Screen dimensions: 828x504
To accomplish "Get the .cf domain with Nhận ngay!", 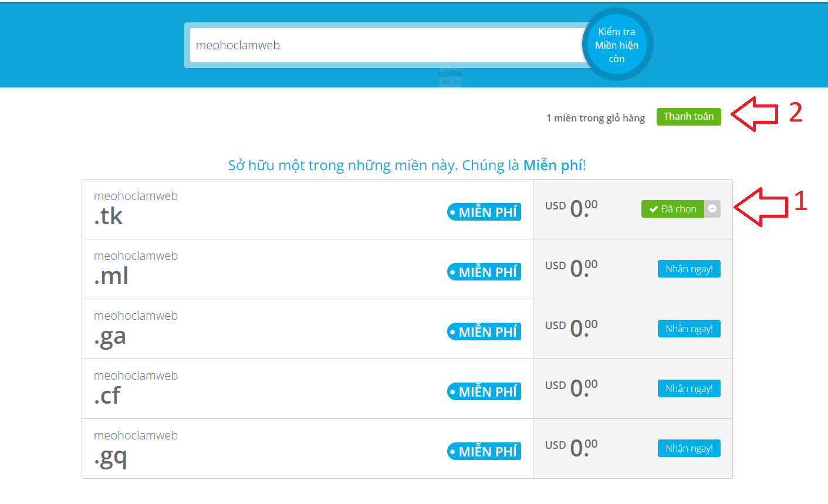I will pos(689,389).
